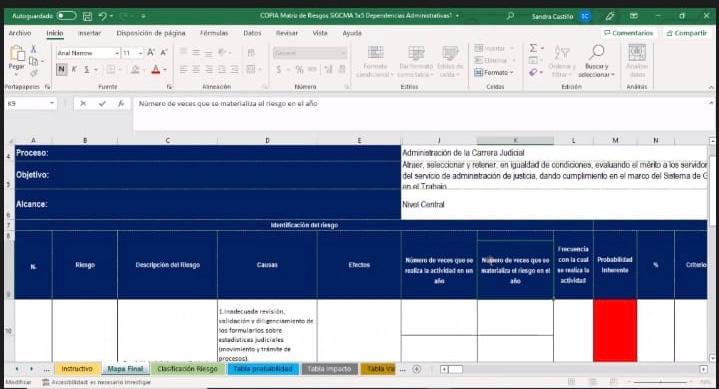Open Dar formato como tabla menu
Screen dimensions: 719x389
click(x=416, y=61)
